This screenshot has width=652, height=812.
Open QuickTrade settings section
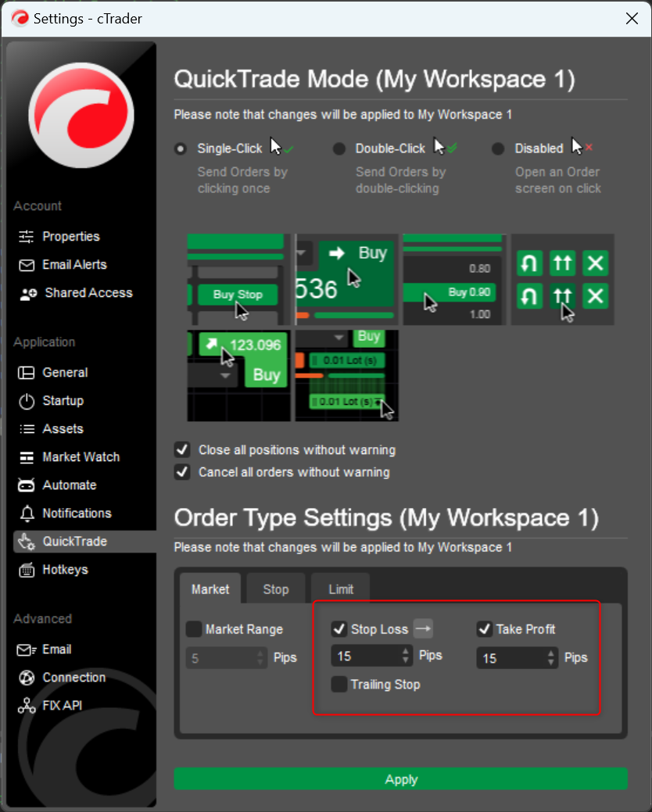[84, 542]
